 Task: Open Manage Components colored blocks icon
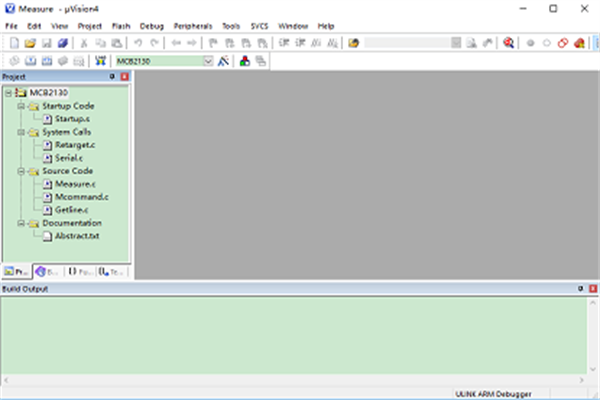(x=245, y=61)
